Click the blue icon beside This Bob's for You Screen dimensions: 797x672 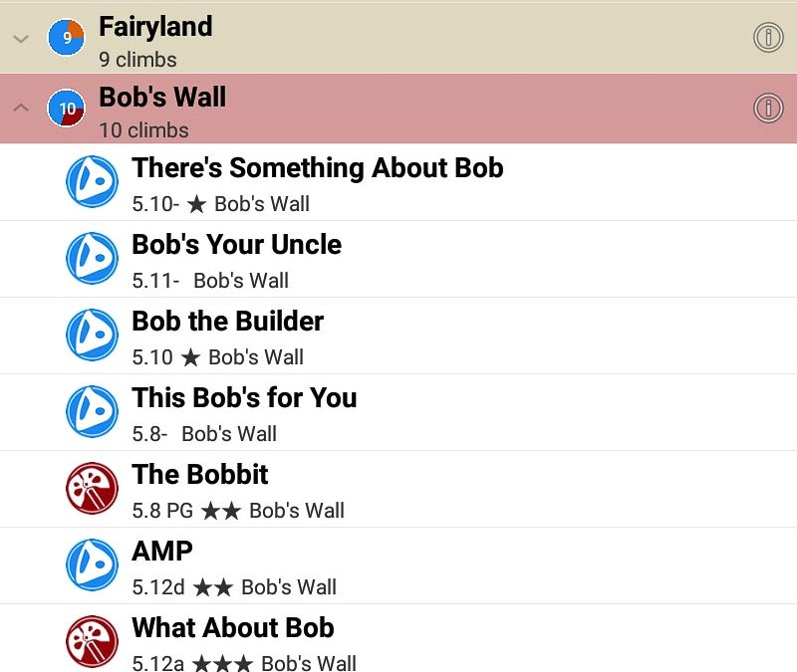(92, 412)
